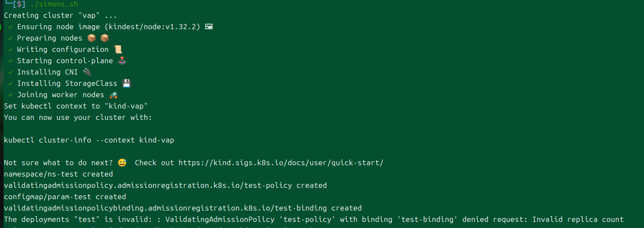Click the test-binding created output line
The height and width of the screenshot is (228, 644).
[x=183, y=208]
